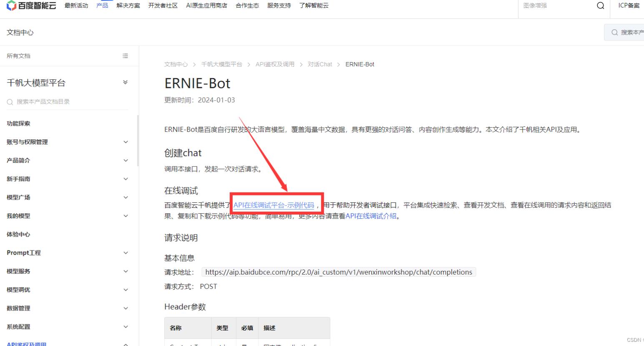Click the 搜索本产品 search box
The width and height of the screenshot is (644, 346).
coord(624,32)
